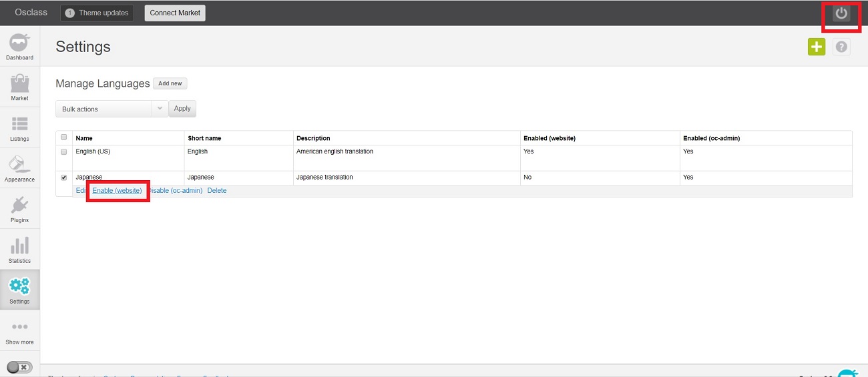Open Theme updates notification
The height and width of the screenshot is (377, 868).
pos(97,13)
